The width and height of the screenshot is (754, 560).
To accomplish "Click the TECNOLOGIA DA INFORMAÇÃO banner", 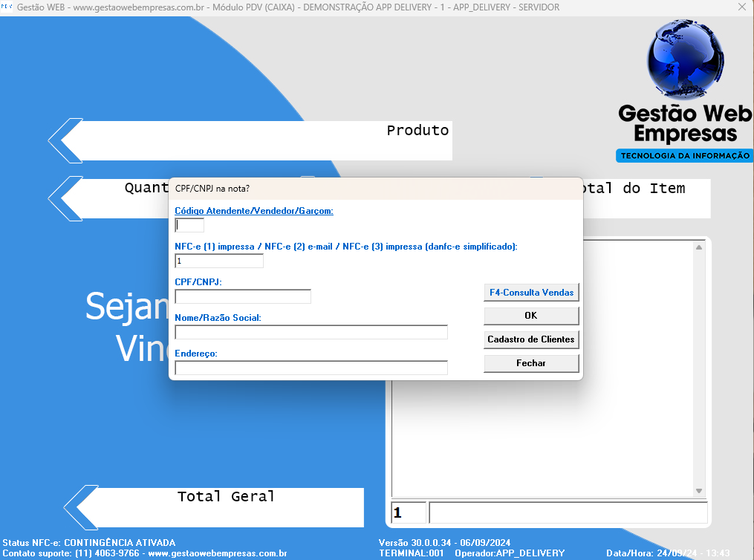I will tap(684, 156).
